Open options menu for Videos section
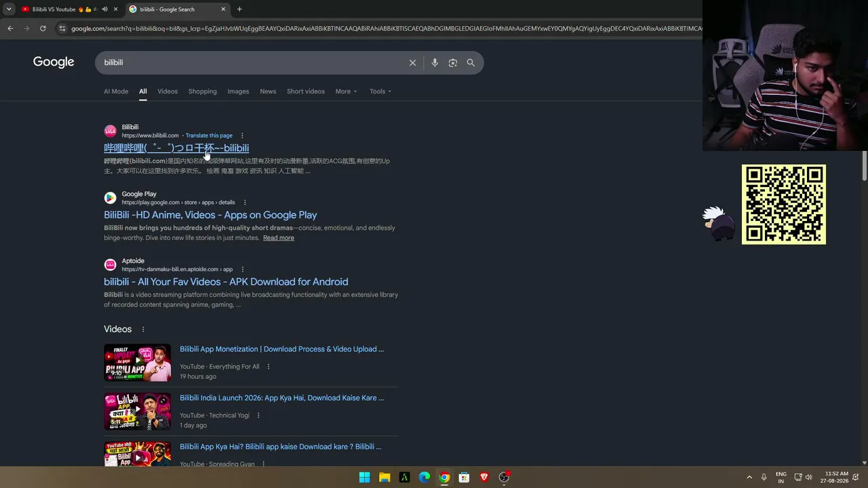This screenshot has height=488, width=868. click(143, 329)
